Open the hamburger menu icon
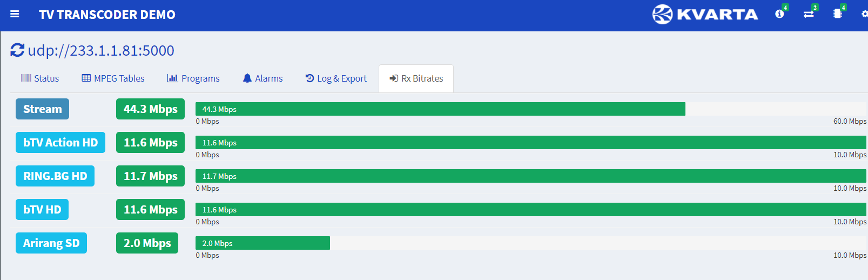The width and height of the screenshot is (868, 280). [15, 14]
